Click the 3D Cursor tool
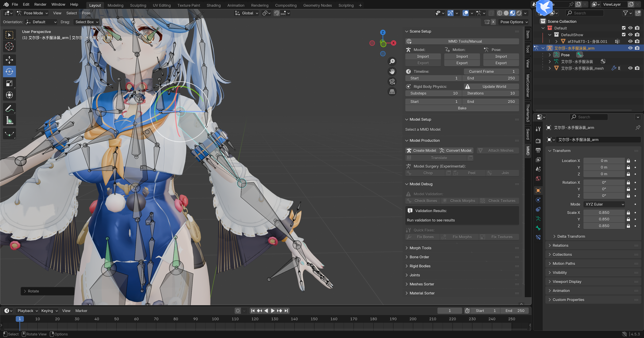 click(x=9, y=46)
